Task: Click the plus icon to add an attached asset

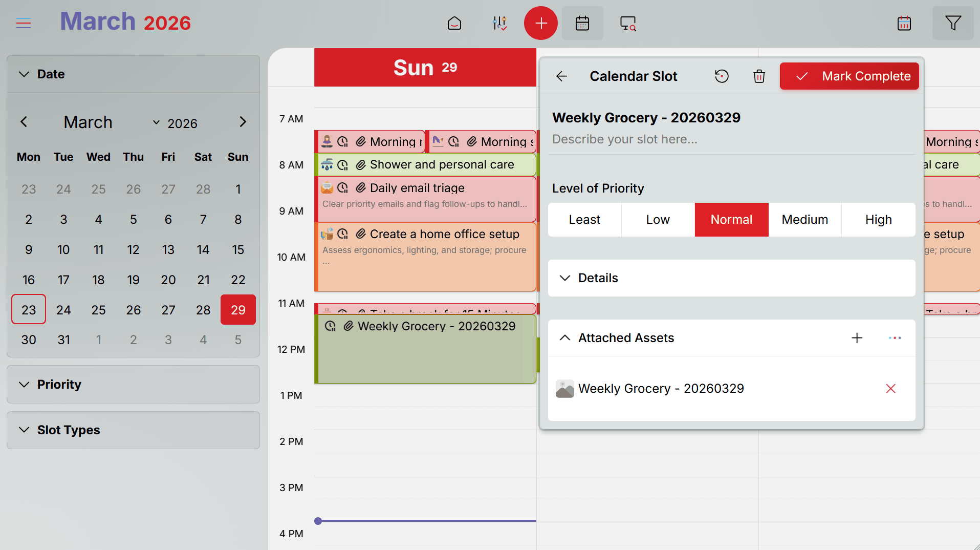Action: (857, 338)
